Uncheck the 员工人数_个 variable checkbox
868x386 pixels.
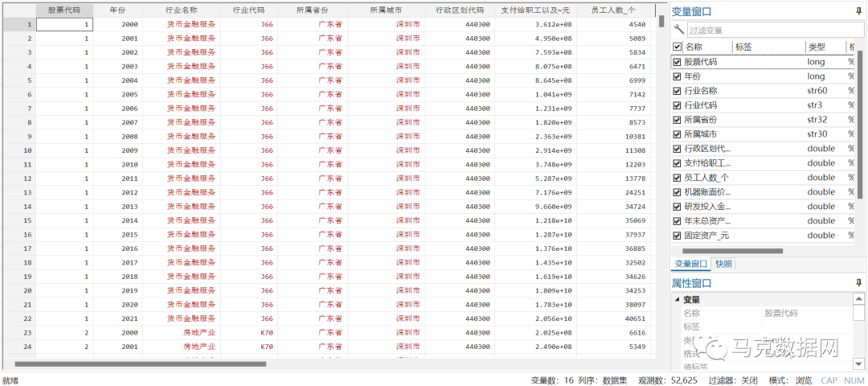click(677, 177)
